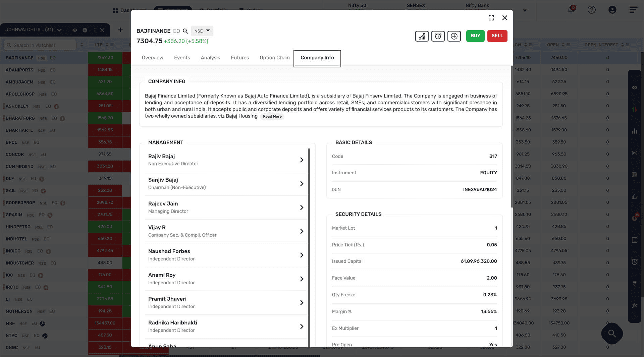Select MOTHERSON row in the watchlist
This screenshot has width=644, height=357.
pos(44,311)
